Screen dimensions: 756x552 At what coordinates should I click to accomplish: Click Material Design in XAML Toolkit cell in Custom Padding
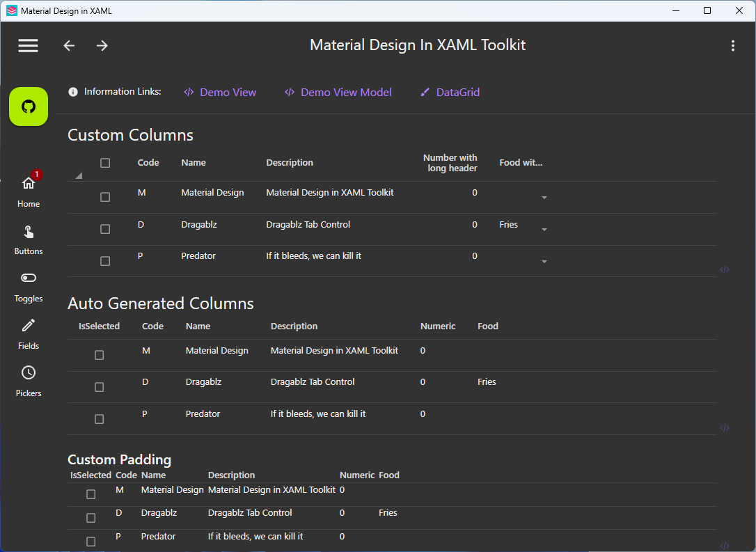click(271, 489)
